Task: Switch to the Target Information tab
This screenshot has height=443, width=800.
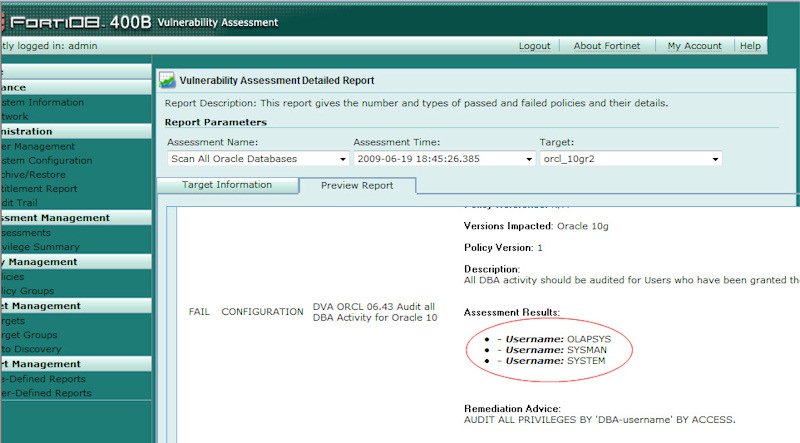Action: [227, 185]
